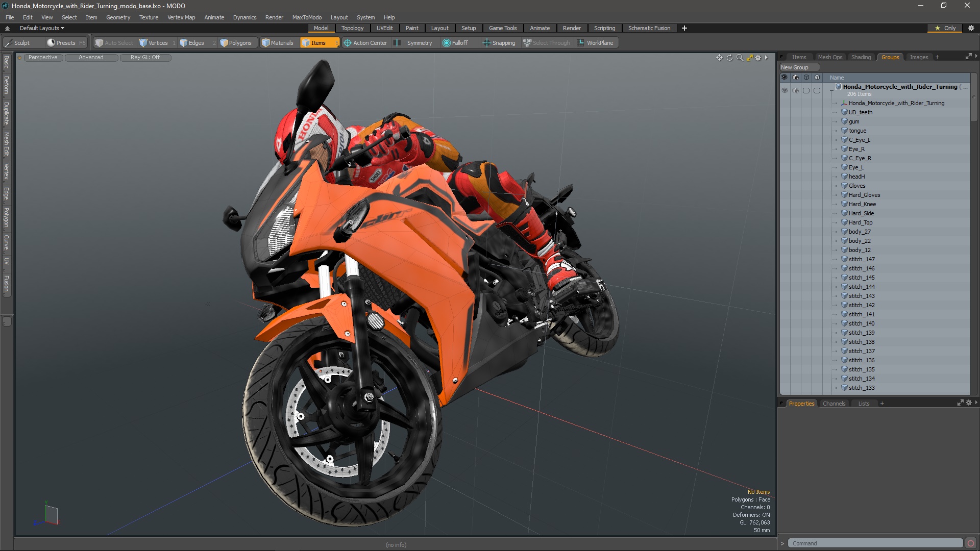Click the Command input field
Screen dimensions: 980x551
point(875,543)
